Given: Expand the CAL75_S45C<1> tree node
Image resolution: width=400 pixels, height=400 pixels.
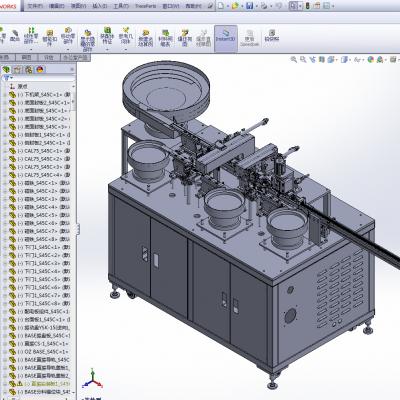Looking at the screenshot, I should click(5, 151).
